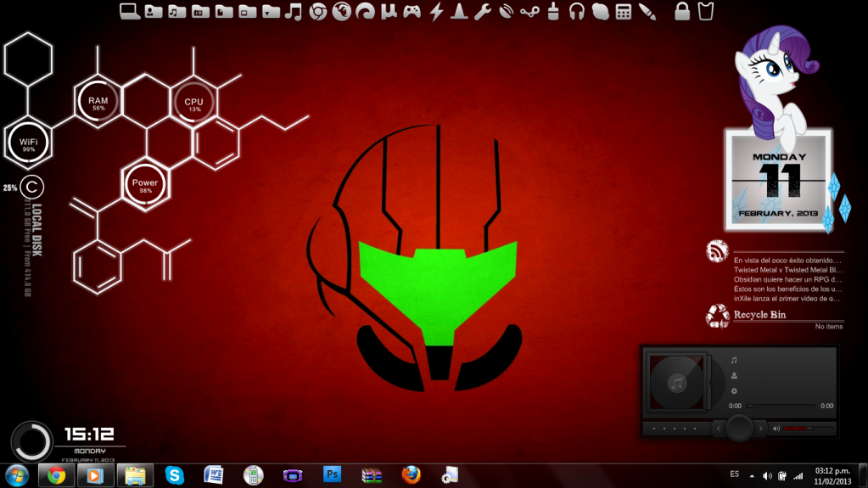868x488 pixels.
Task: Click the RAM 56% hexagon meter
Action: point(98,103)
